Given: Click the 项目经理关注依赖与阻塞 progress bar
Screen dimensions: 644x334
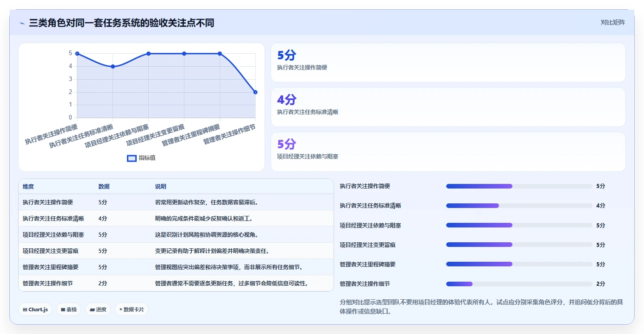Looking at the screenshot, I should [x=519, y=225].
